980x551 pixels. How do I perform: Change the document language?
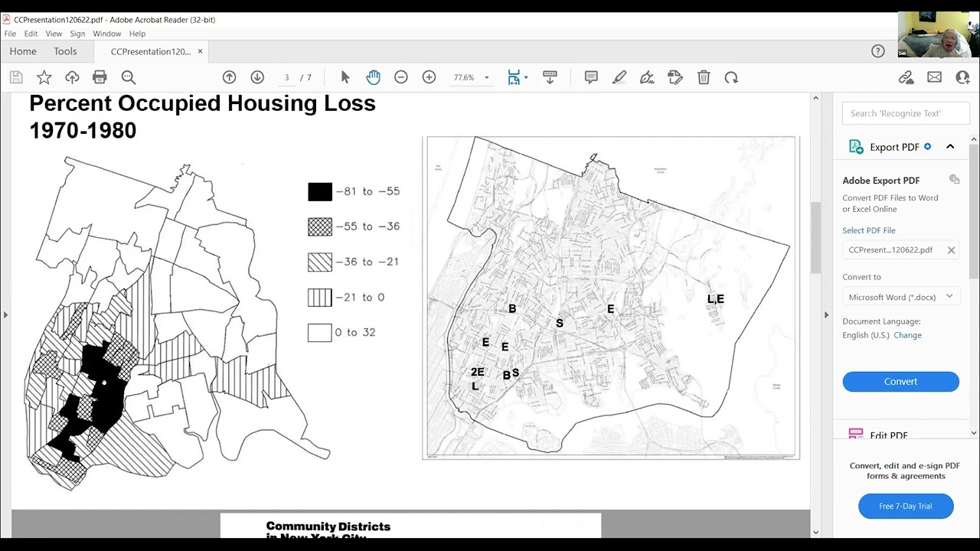pyautogui.click(x=907, y=335)
